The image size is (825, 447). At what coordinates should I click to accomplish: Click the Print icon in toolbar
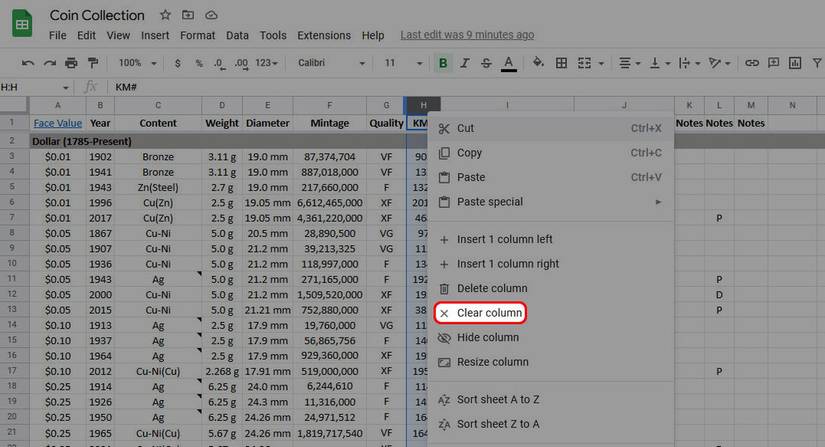click(x=71, y=63)
